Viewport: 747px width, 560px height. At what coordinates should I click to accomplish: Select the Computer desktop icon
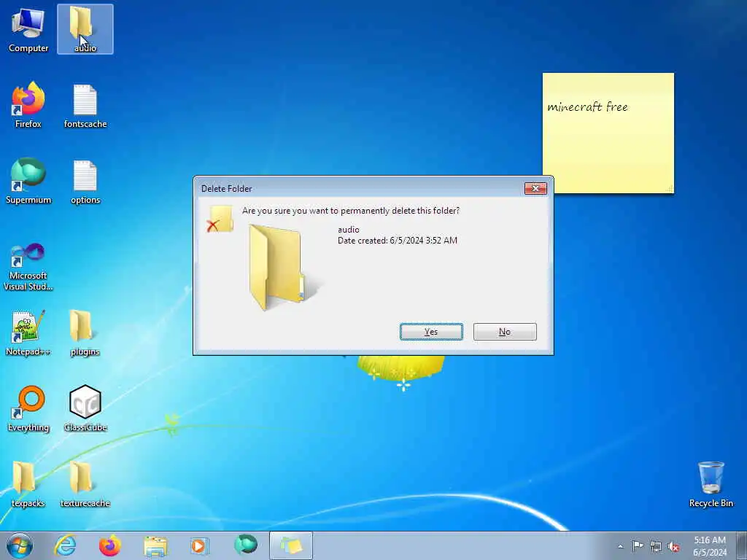point(28,29)
